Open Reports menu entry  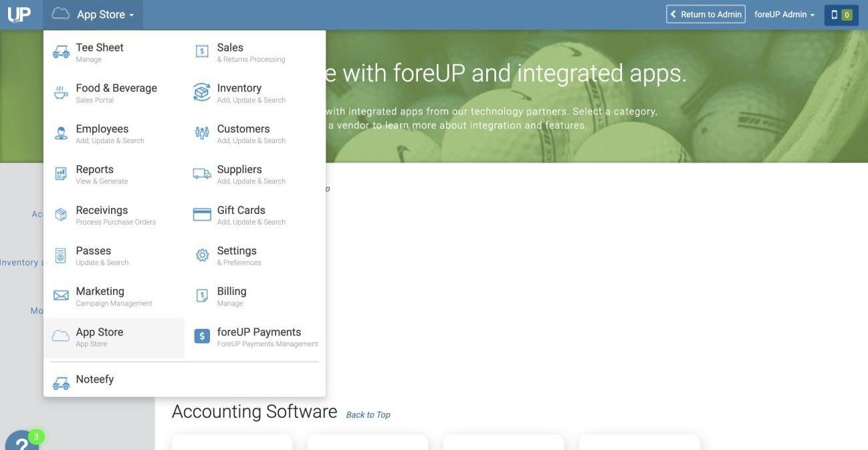[x=114, y=174]
